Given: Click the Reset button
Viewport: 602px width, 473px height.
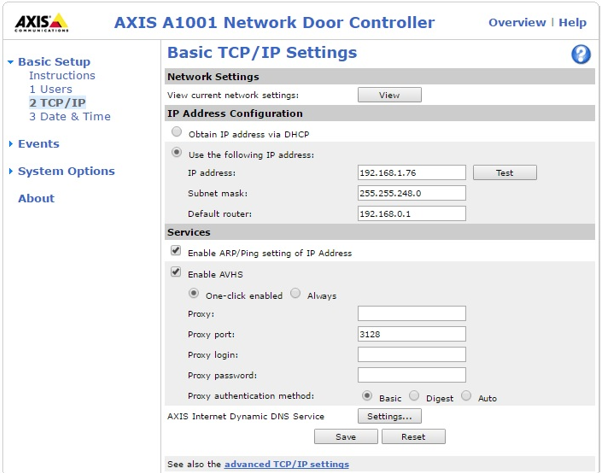Looking at the screenshot, I should pyautogui.click(x=413, y=437).
